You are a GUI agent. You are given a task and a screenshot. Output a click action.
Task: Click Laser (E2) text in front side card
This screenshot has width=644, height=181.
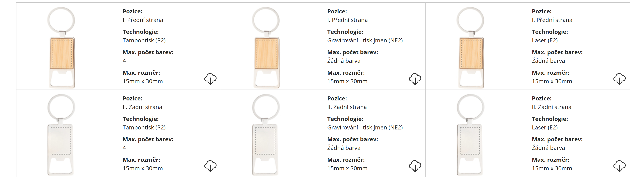[544, 40]
